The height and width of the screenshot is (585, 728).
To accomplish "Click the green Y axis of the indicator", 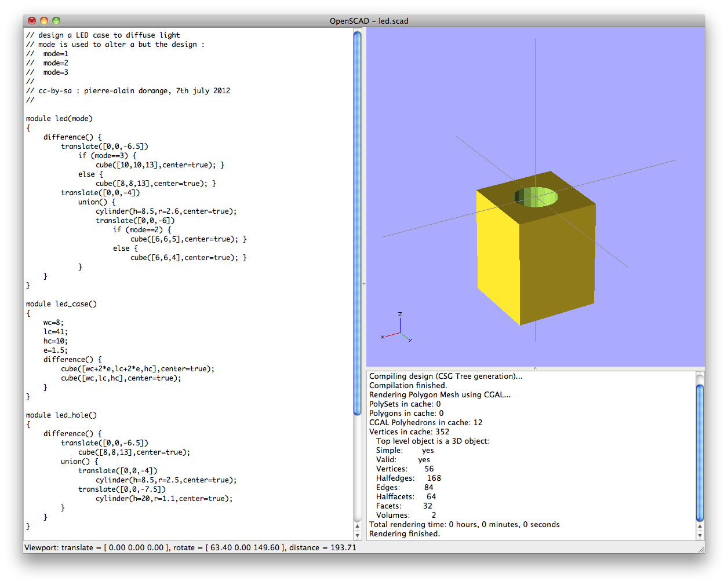I will click(x=405, y=336).
